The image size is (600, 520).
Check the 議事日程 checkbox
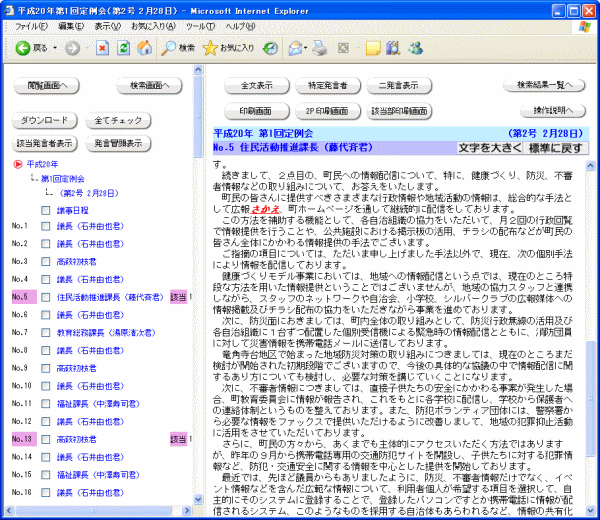pos(46,210)
